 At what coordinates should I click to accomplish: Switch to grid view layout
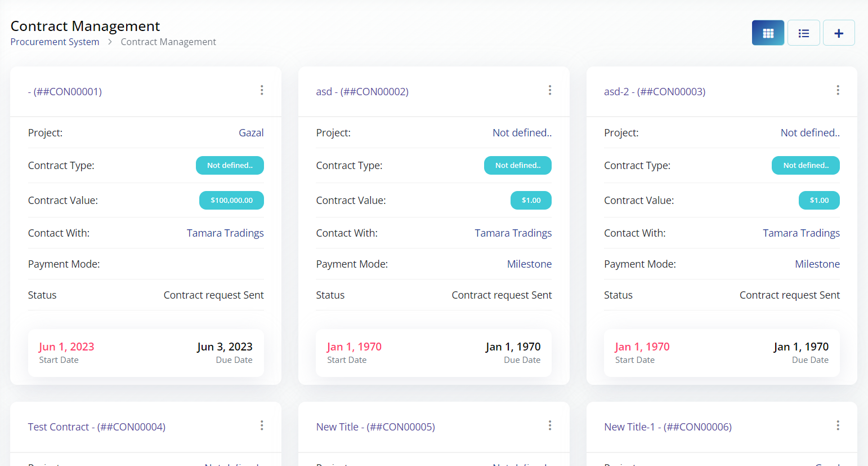pyautogui.click(x=768, y=33)
